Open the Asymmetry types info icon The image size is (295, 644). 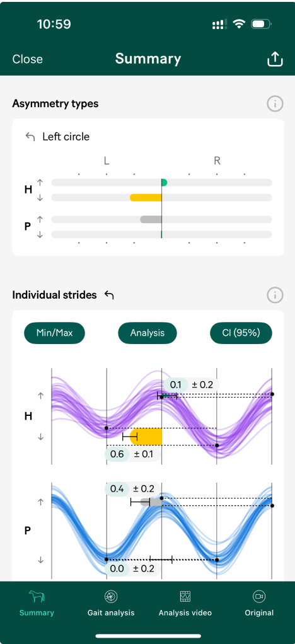275,104
